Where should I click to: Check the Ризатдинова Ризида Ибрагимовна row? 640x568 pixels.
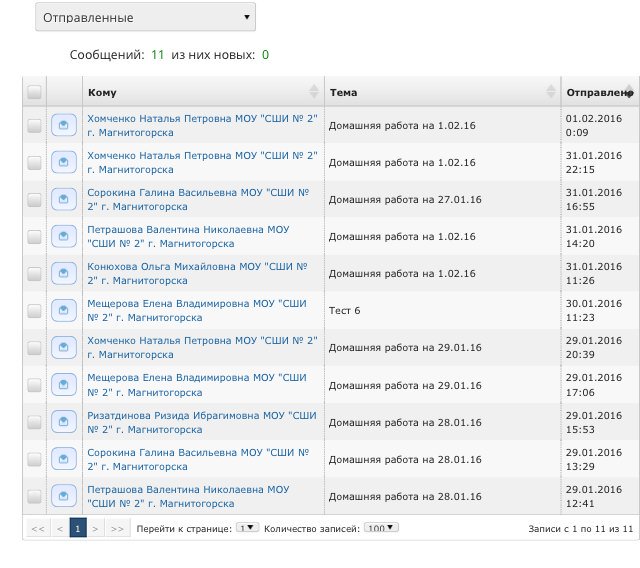click(34, 422)
